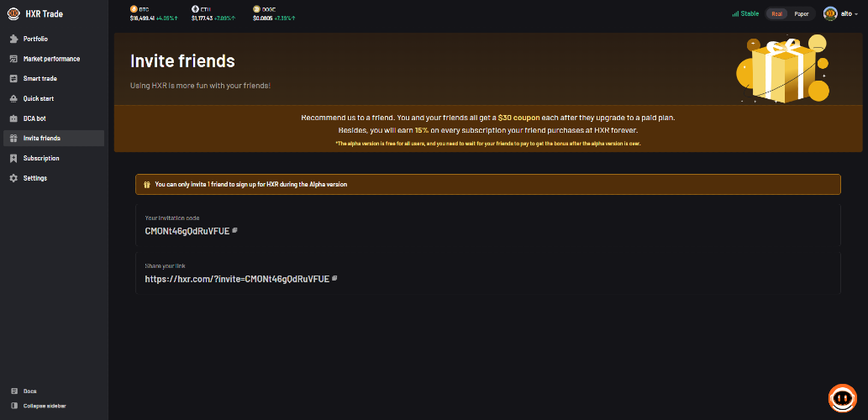The image size is (868, 420).
Task: Click BTC +4.05% change value
Action: (x=167, y=18)
